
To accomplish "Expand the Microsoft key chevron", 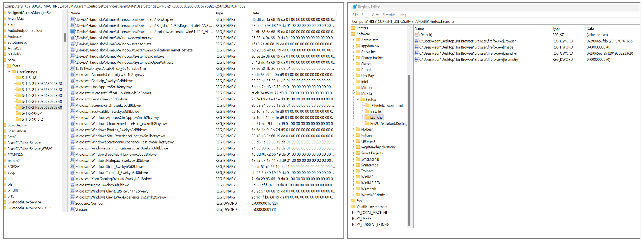I will point(353,87).
